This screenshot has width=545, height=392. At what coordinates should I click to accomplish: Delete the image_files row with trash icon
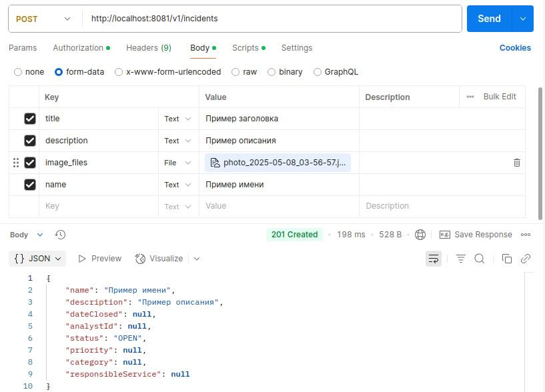tap(517, 163)
